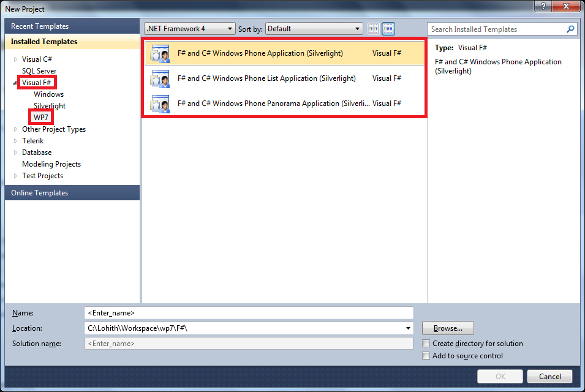Select Visual F# category
Image resolution: width=585 pixels, height=392 pixels.
(36, 83)
